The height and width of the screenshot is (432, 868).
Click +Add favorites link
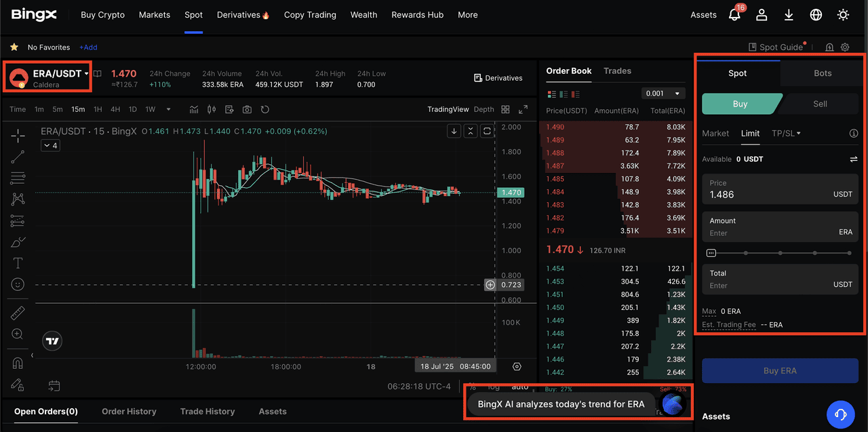(88, 47)
